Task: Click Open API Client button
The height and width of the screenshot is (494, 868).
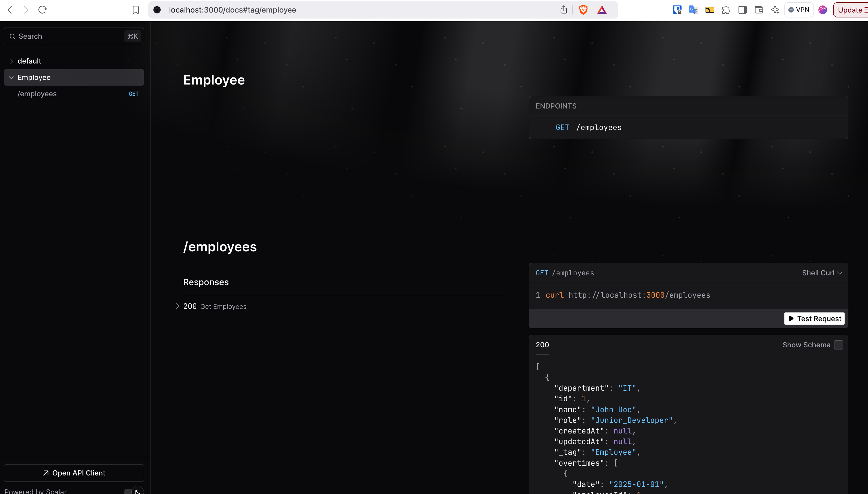Action: pos(74,473)
